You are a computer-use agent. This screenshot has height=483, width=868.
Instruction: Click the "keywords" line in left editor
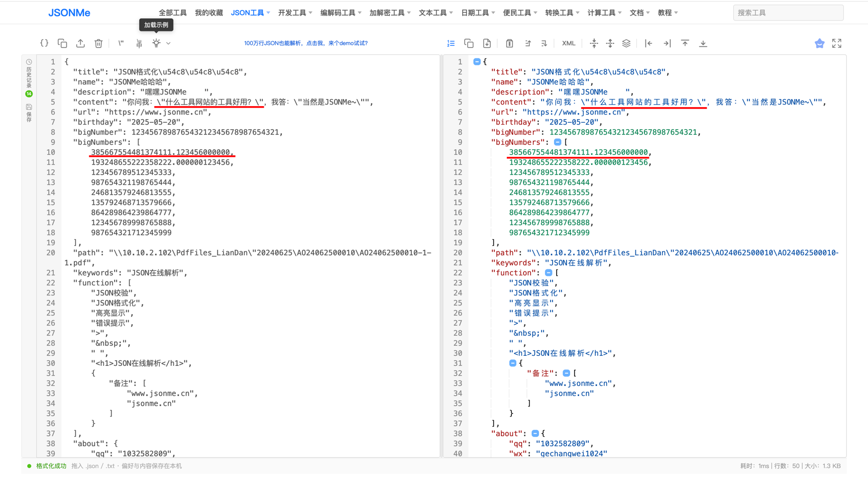[x=131, y=273]
